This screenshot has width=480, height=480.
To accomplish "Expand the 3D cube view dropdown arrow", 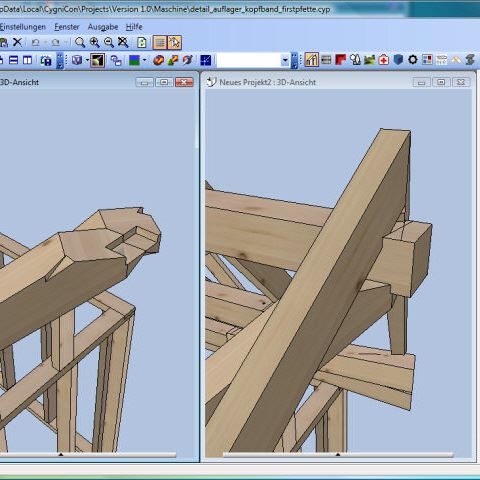I will tap(87, 60).
